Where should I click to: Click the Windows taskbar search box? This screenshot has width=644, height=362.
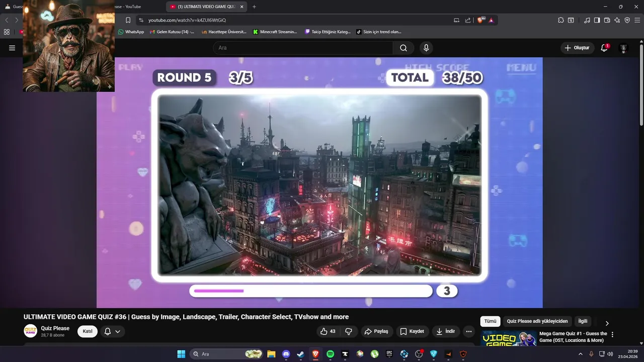pos(227,354)
